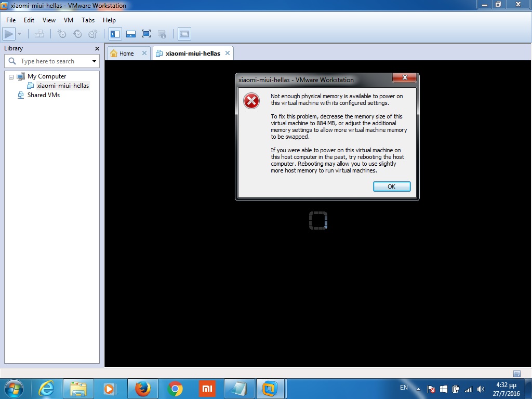Open the Edit menu
This screenshot has height=399, width=532.
pyautogui.click(x=29, y=20)
